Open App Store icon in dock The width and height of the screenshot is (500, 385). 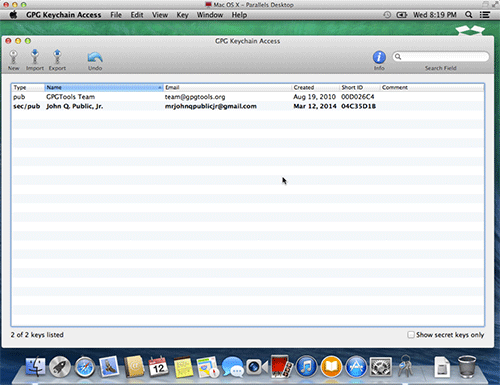point(356,367)
